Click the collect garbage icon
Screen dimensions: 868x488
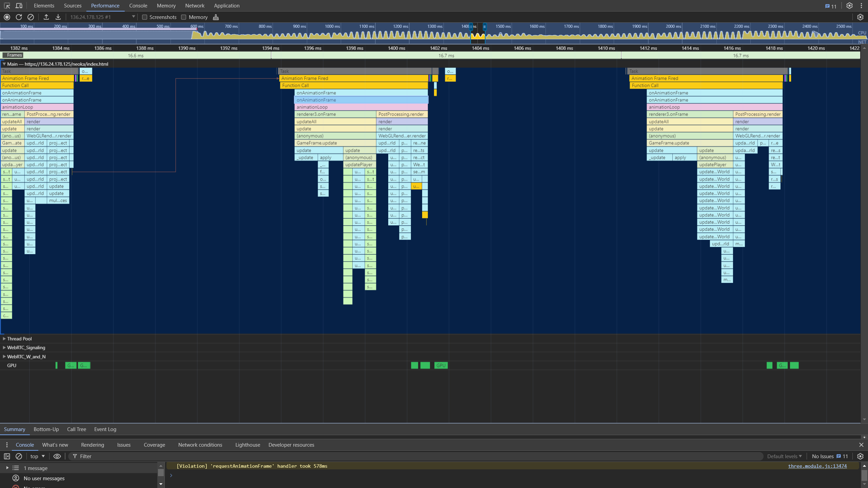[216, 17]
